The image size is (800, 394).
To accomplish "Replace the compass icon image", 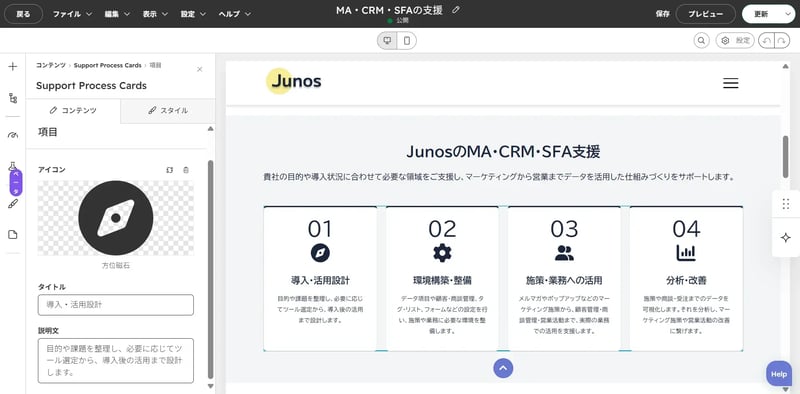I will click(x=169, y=170).
